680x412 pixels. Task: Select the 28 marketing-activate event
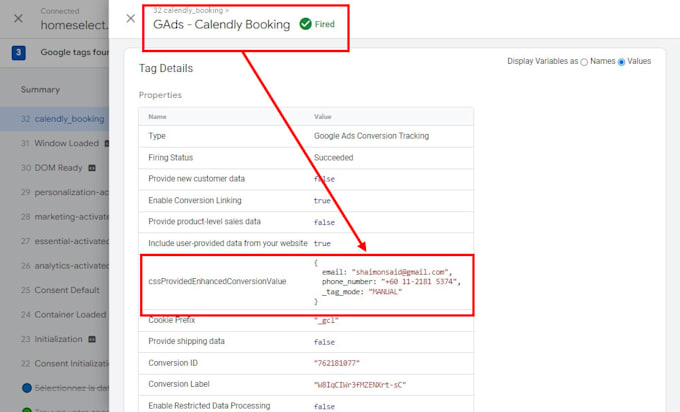[x=54, y=216]
